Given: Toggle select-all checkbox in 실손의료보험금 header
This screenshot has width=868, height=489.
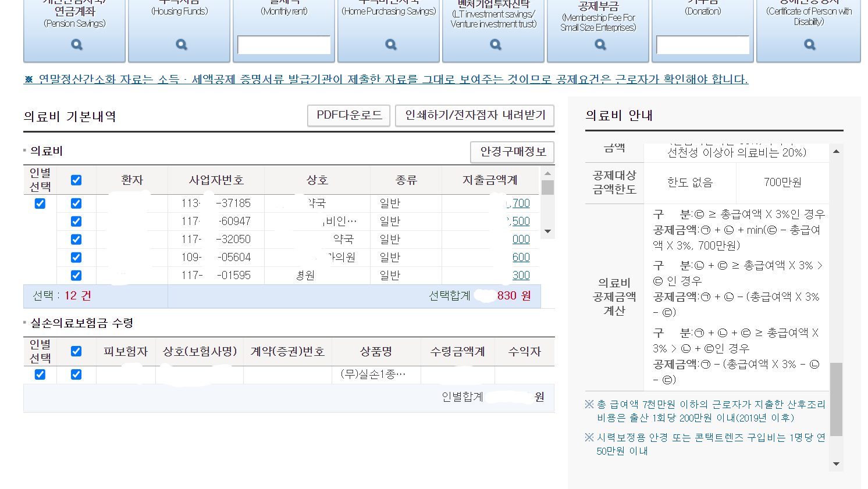Looking at the screenshot, I should [76, 351].
